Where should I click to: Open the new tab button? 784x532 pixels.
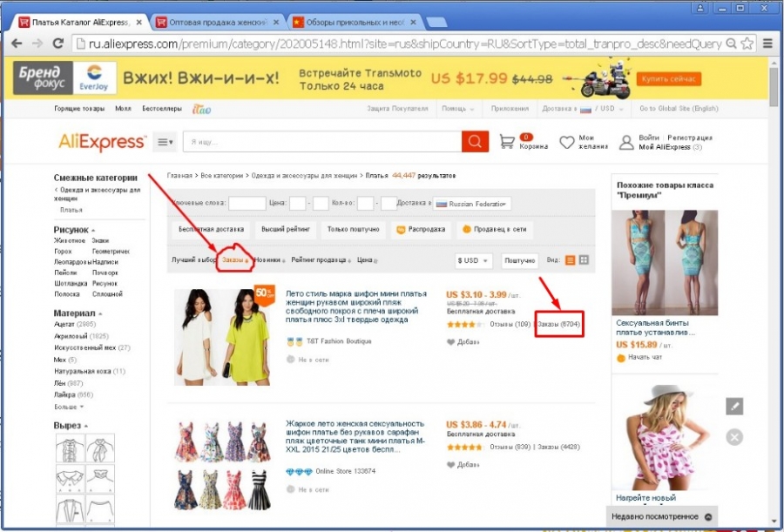436,23
